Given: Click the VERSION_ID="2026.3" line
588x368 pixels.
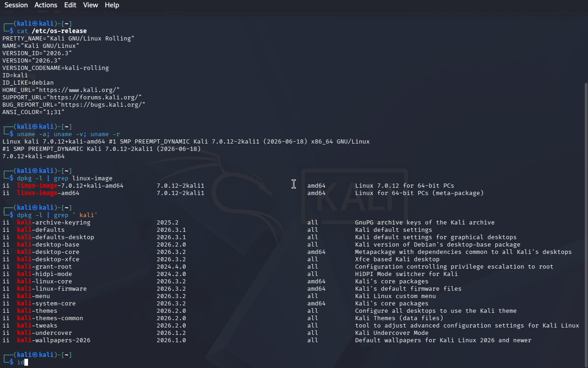Looking at the screenshot, I should [37, 53].
